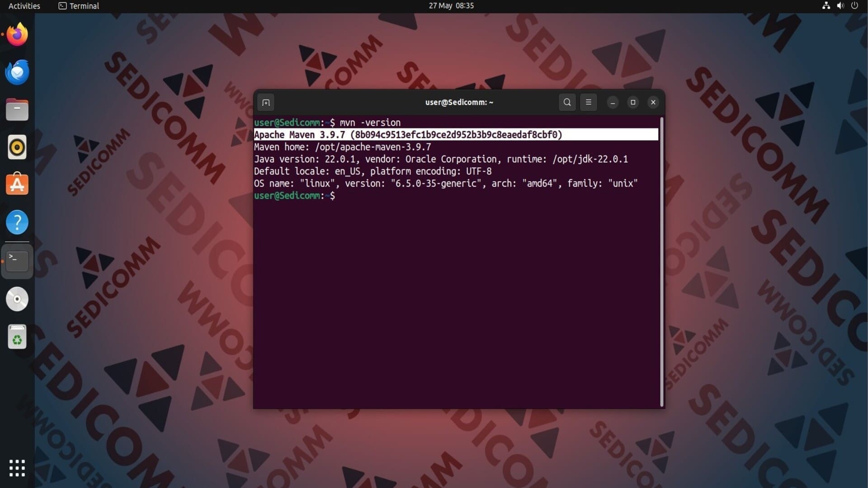
Task: Launch Firefox from the dock
Action: [x=17, y=34]
